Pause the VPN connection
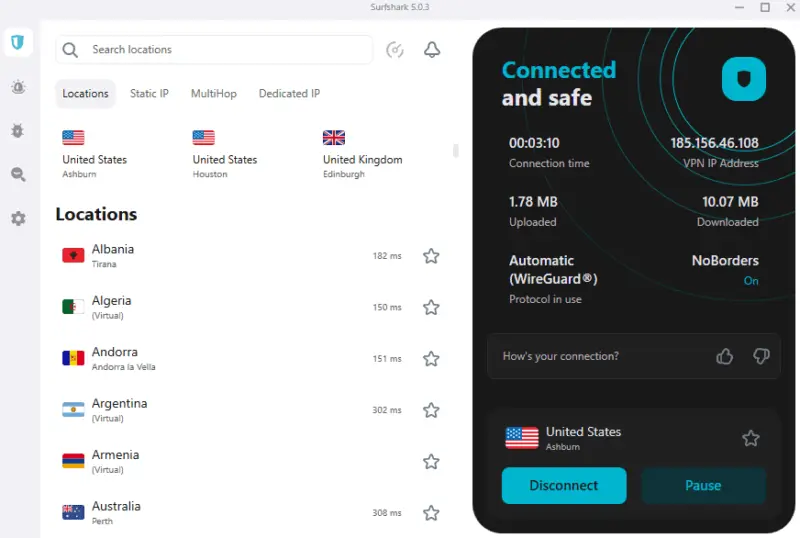 [x=703, y=485]
